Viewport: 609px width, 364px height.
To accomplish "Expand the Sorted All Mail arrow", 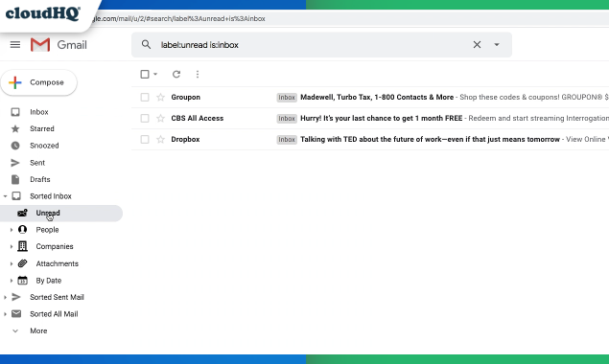I will pos(5,314).
